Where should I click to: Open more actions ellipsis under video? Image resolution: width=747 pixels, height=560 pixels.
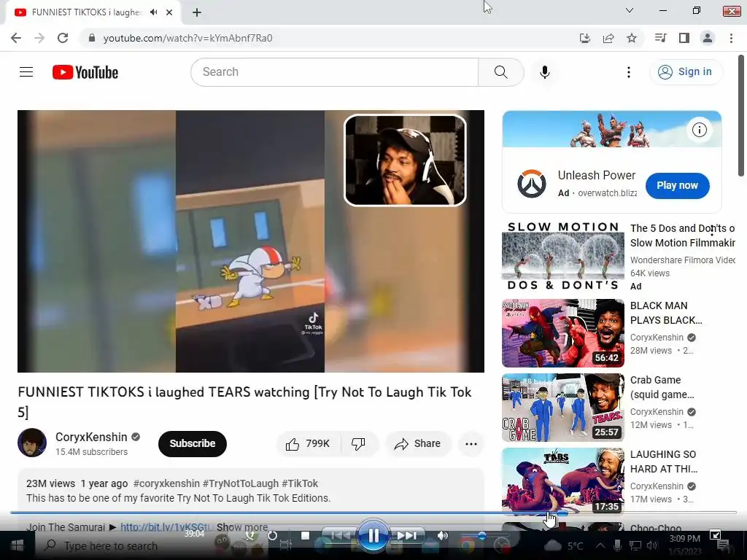coord(471,444)
